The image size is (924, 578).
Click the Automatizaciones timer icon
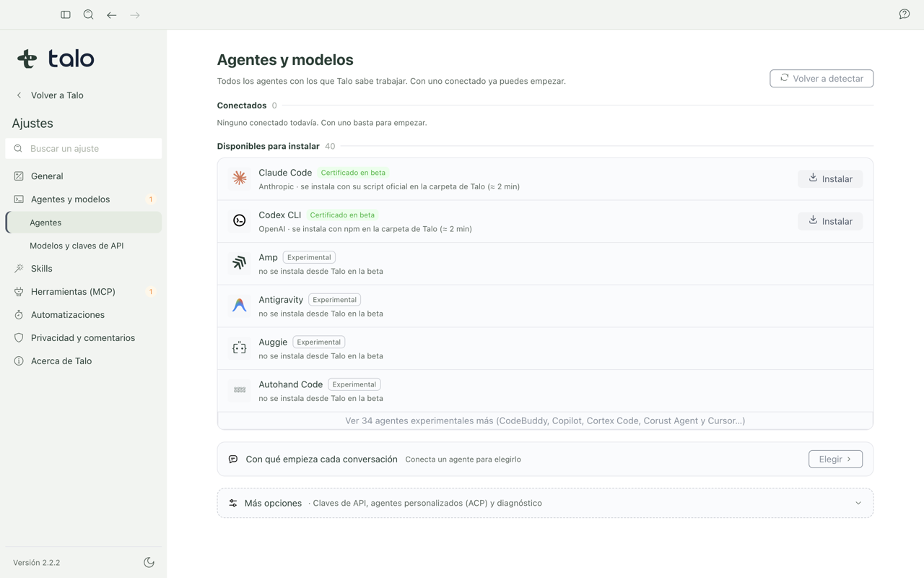19,314
